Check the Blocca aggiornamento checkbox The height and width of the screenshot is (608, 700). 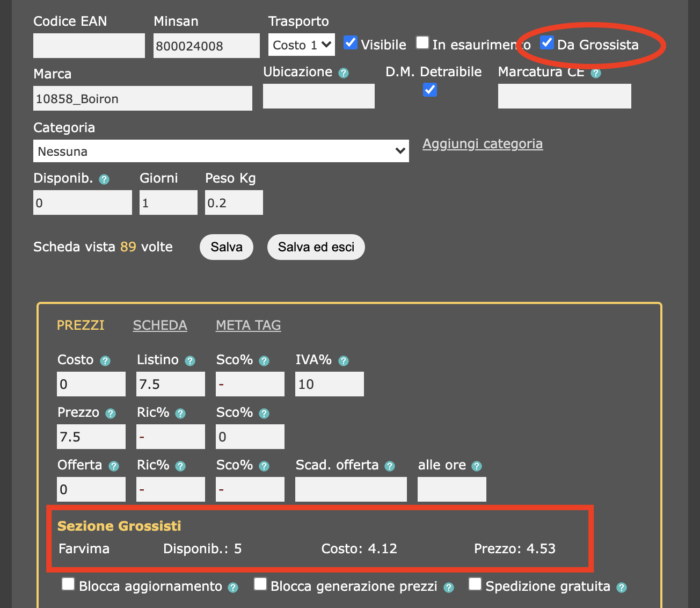[68, 584]
